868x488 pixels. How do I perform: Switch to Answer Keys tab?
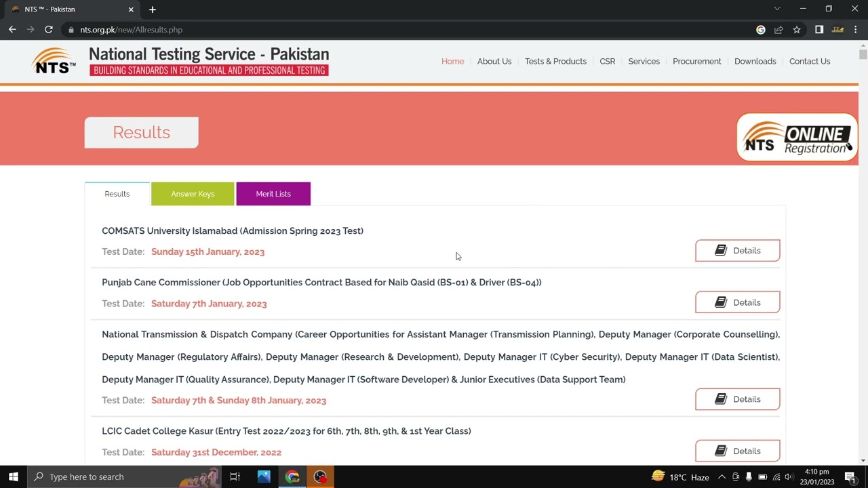click(193, 194)
